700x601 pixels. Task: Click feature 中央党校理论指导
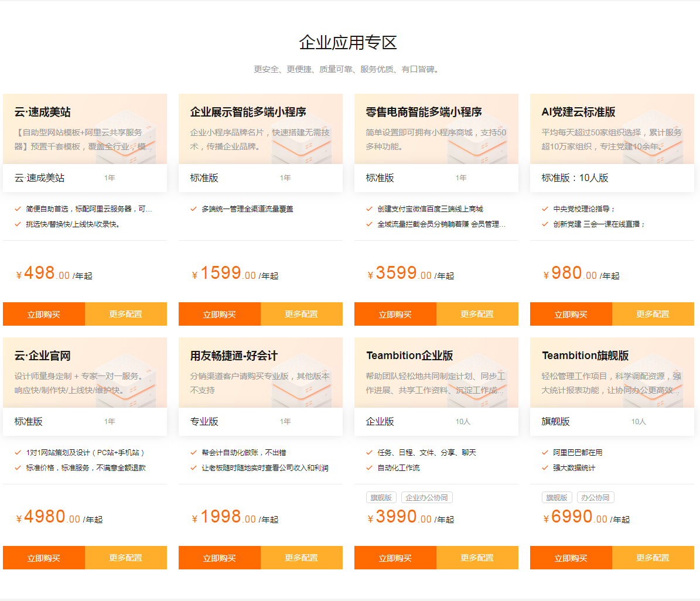584,209
